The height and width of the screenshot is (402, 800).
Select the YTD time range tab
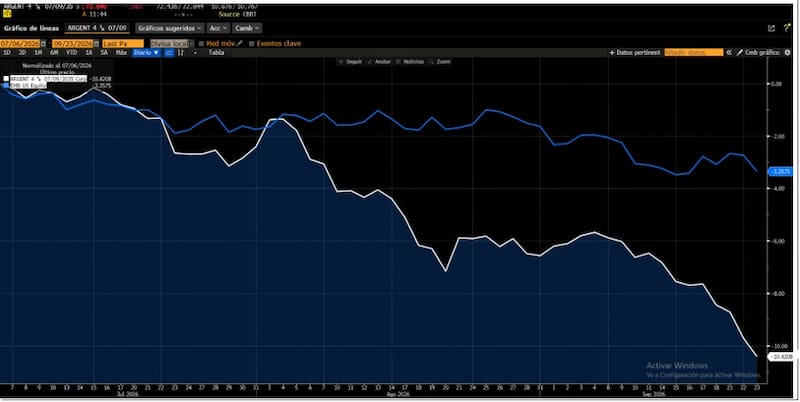71,53
